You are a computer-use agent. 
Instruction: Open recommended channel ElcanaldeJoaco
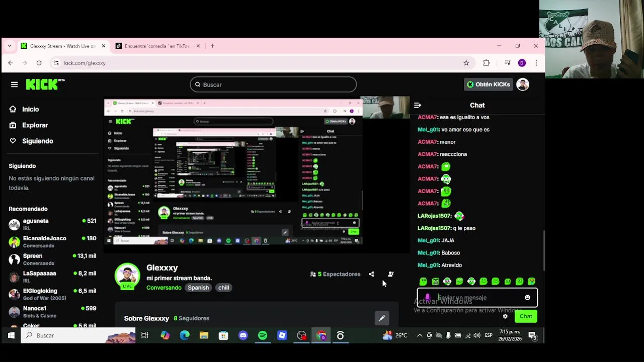click(x=52, y=242)
